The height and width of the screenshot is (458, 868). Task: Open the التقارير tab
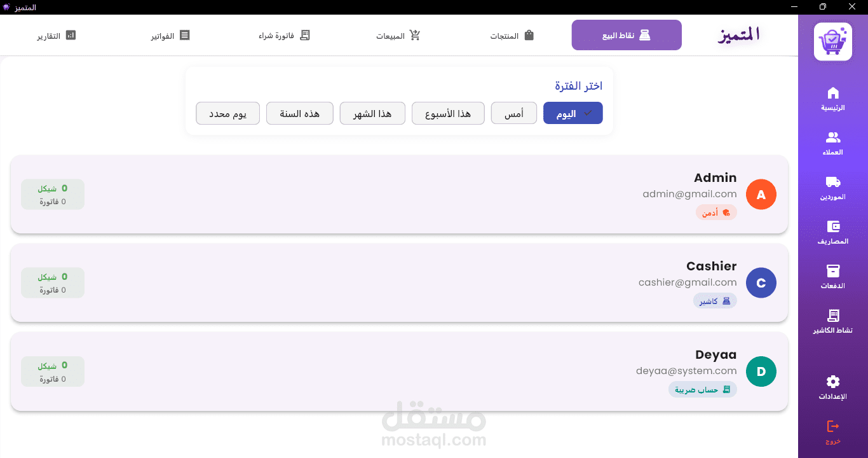point(57,36)
